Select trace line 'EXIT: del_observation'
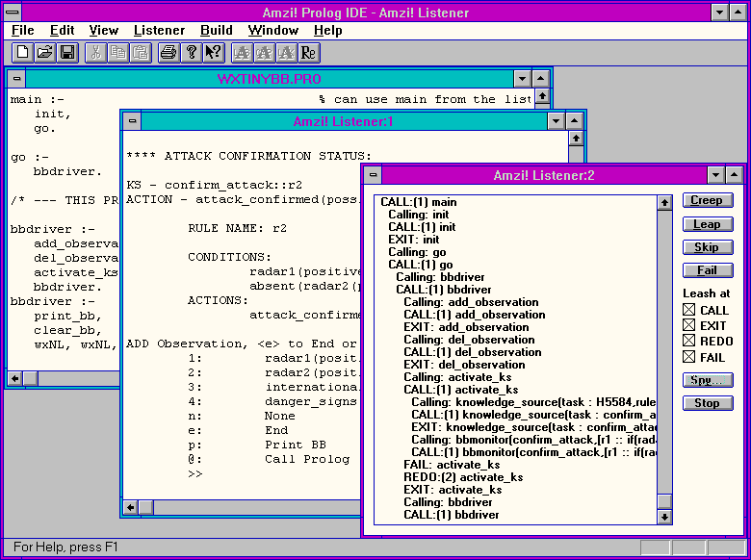Screen dimensions: 751x560 click(465, 365)
